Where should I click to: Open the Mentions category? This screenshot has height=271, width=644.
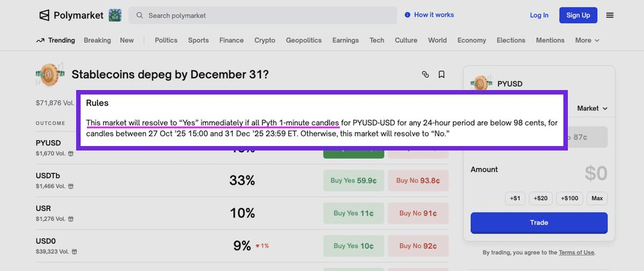(x=550, y=40)
